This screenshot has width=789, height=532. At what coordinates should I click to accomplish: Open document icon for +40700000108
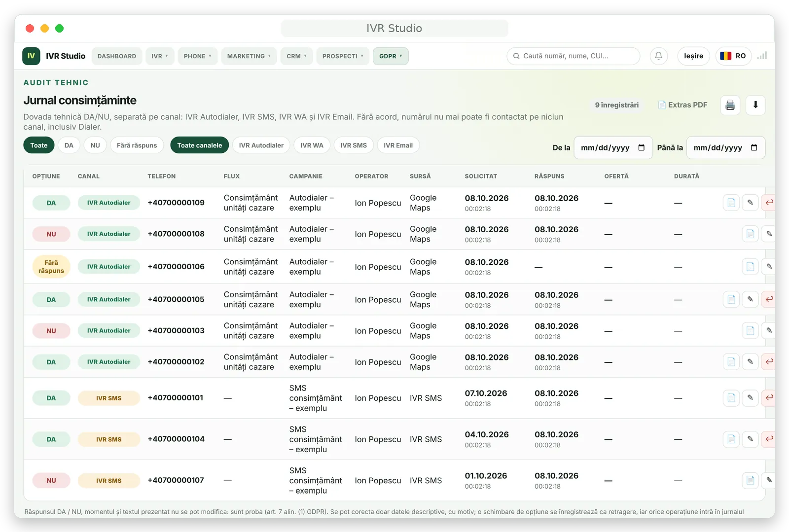point(750,234)
